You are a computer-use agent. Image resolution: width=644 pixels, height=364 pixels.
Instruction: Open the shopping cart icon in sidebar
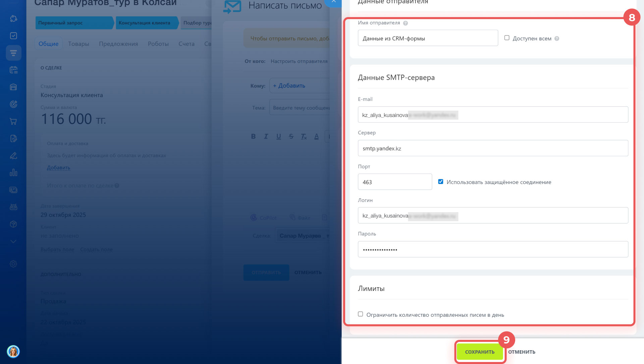point(13,121)
